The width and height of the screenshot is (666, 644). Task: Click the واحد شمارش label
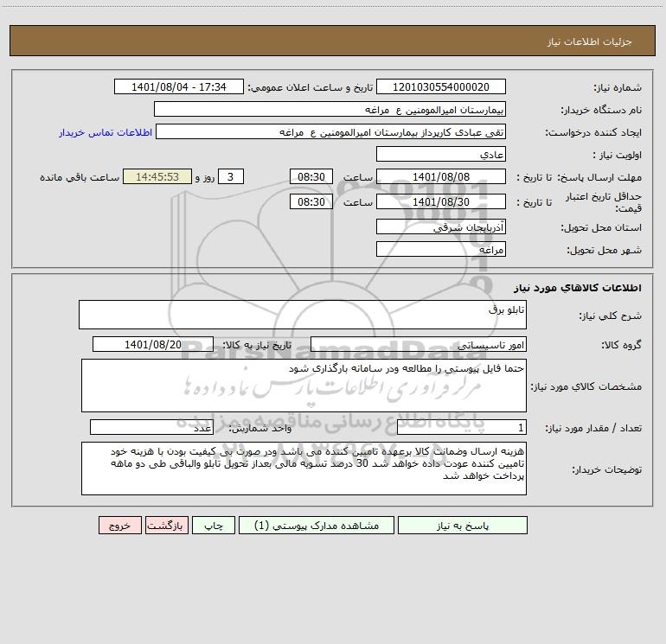tap(260, 428)
